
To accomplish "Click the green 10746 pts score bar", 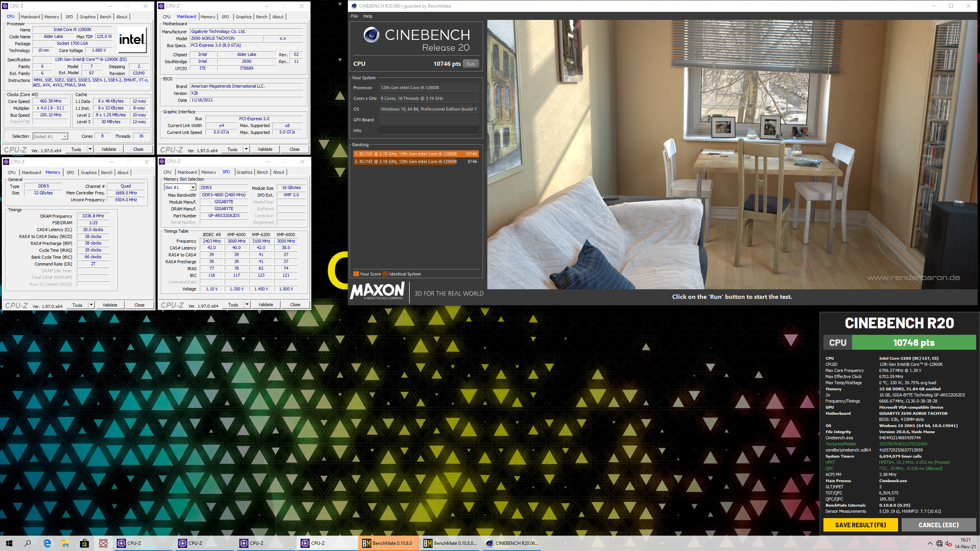I will (914, 342).
